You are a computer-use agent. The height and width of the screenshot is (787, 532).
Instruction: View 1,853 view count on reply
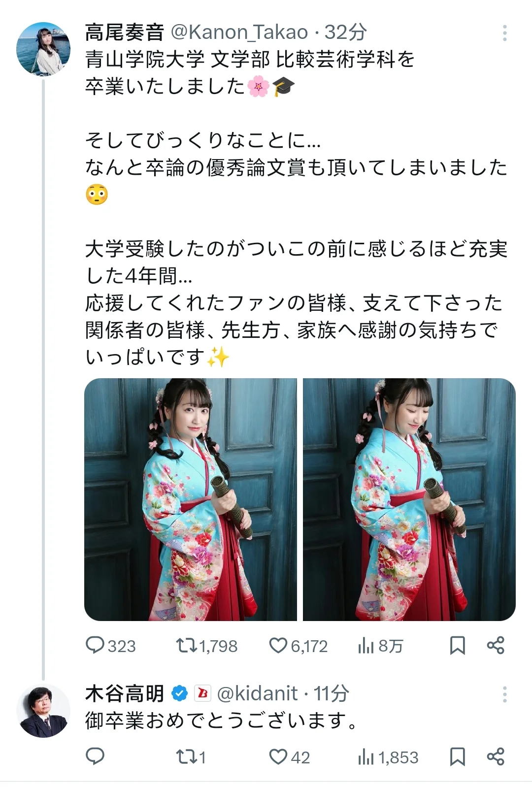[388, 756]
